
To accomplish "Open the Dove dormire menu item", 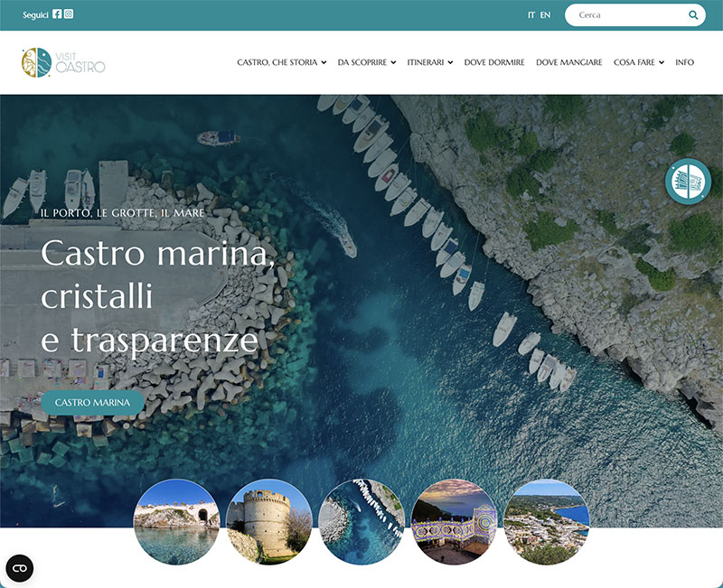I will coord(493,62).
